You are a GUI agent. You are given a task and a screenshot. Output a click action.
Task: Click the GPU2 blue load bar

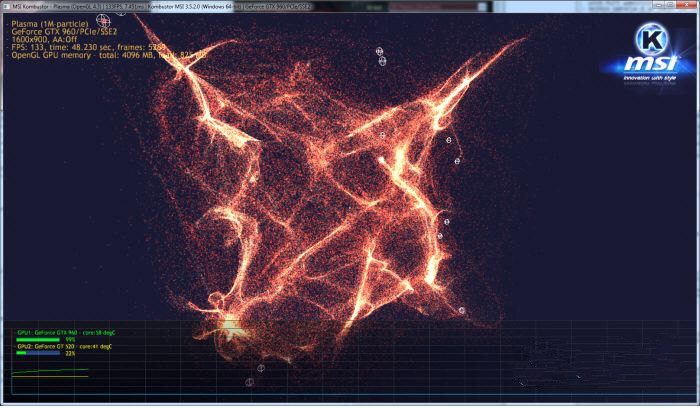click(38, 353)
